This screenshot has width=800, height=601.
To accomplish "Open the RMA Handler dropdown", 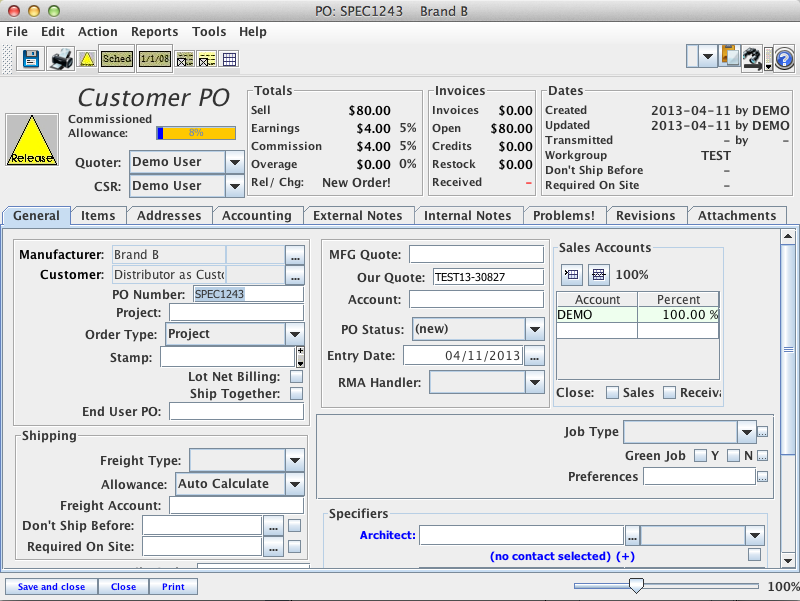I will click(x=534, y=382).
